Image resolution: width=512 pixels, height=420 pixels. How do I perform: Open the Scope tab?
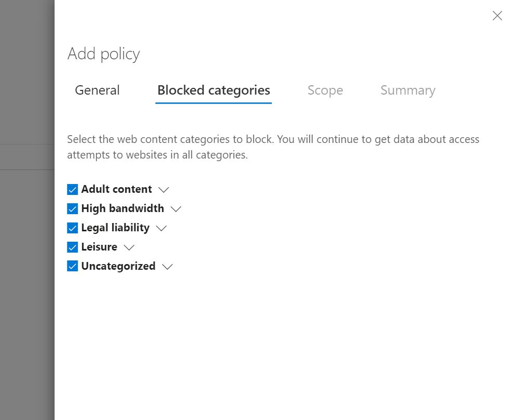(x=325, y=90)
